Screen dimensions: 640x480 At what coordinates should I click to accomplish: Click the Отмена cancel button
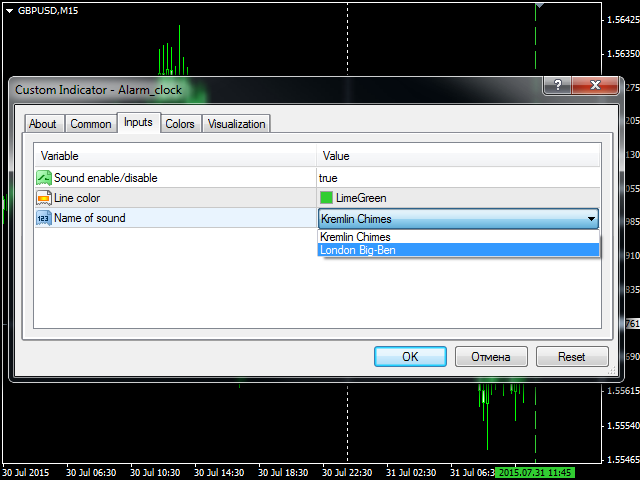point(491,357)
